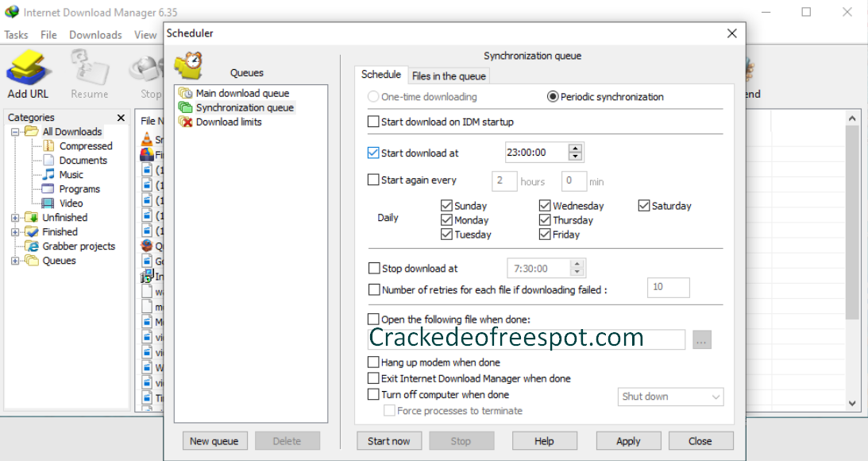Viewport: 868px width, 461px height.
Task: Enable Turn off computer when done
Action: tap(373, 394)
